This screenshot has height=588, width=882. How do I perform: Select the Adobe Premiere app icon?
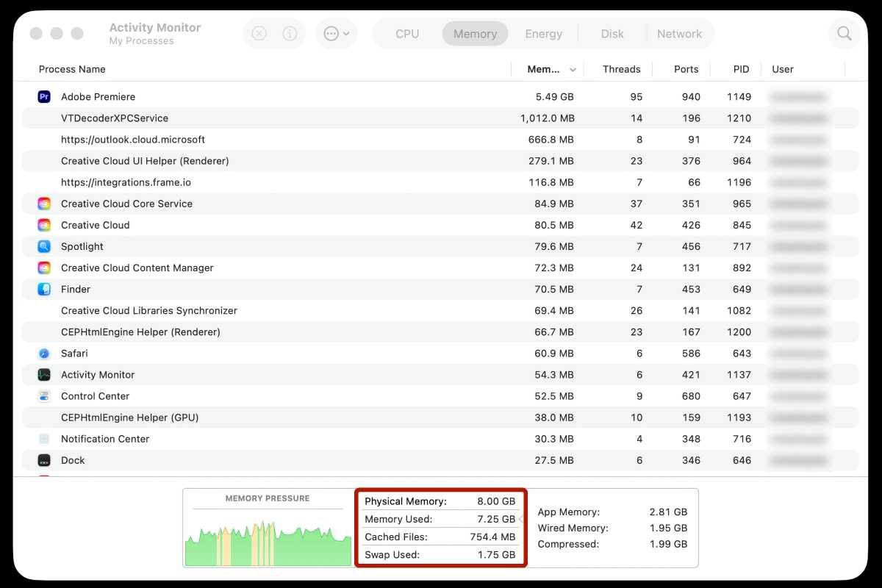43,96
